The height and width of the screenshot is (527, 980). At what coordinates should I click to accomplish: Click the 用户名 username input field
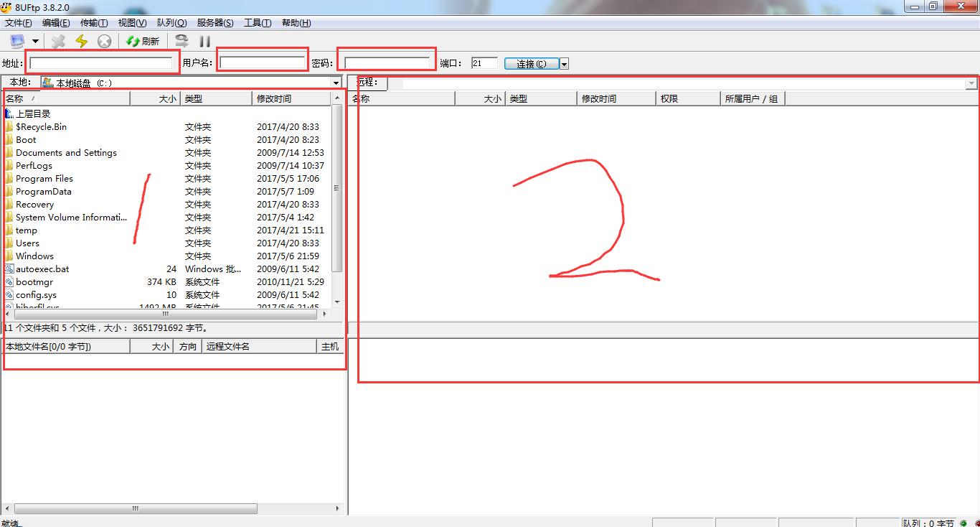click(263, 63)
